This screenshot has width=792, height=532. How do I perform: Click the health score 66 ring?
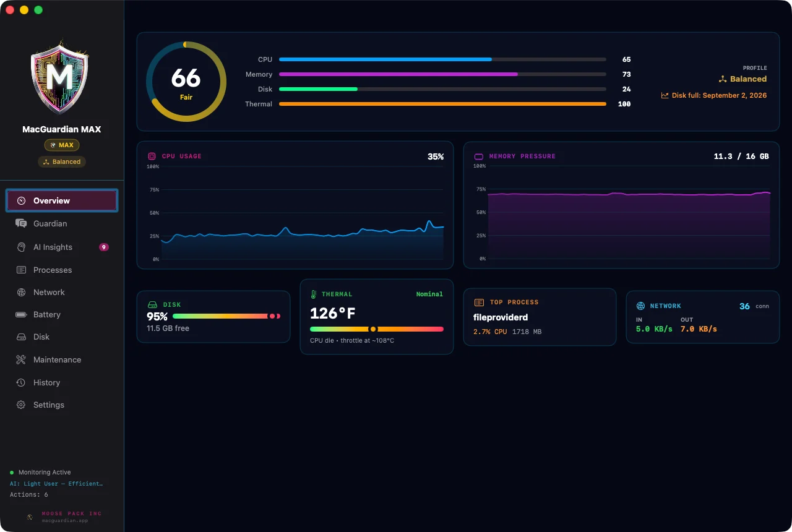tap(186, 82)
